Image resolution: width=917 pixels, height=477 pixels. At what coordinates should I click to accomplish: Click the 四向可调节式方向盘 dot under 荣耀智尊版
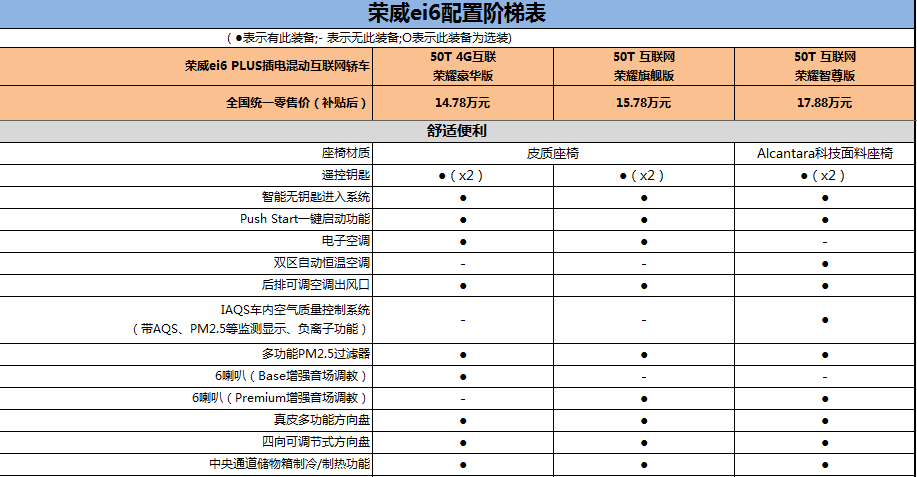point(825,443)
